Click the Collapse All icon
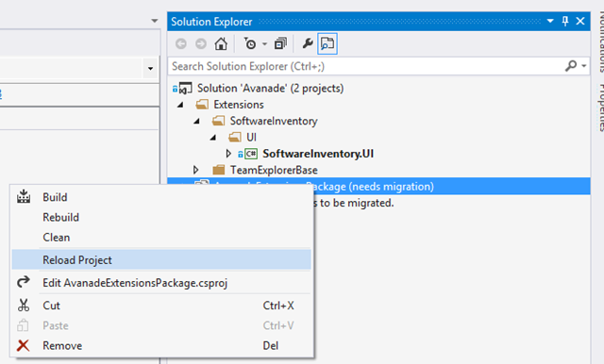Image resolution: width=604 pixels, height=364 pixels. pyautogui.click(x=280, y=44)
